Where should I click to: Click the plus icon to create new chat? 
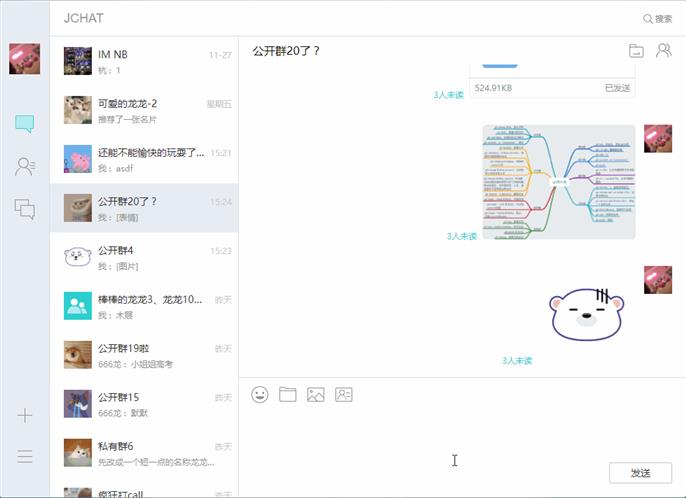(25, 415)
